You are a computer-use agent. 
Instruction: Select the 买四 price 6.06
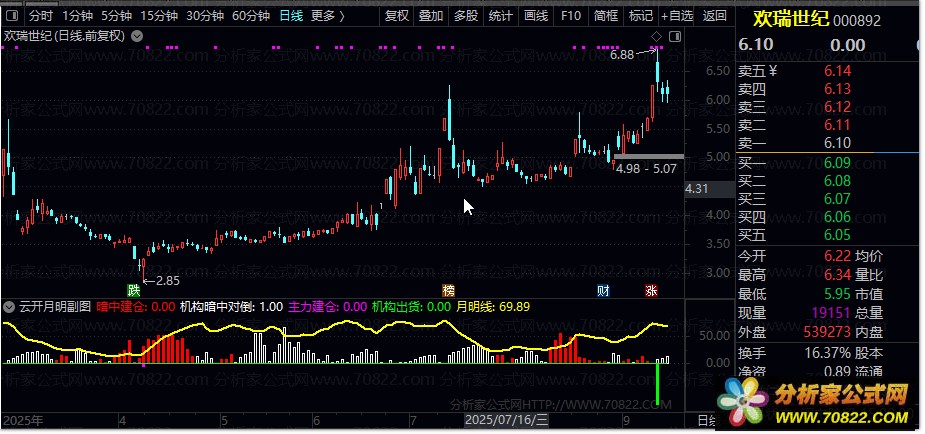click(x=838, y=218)
